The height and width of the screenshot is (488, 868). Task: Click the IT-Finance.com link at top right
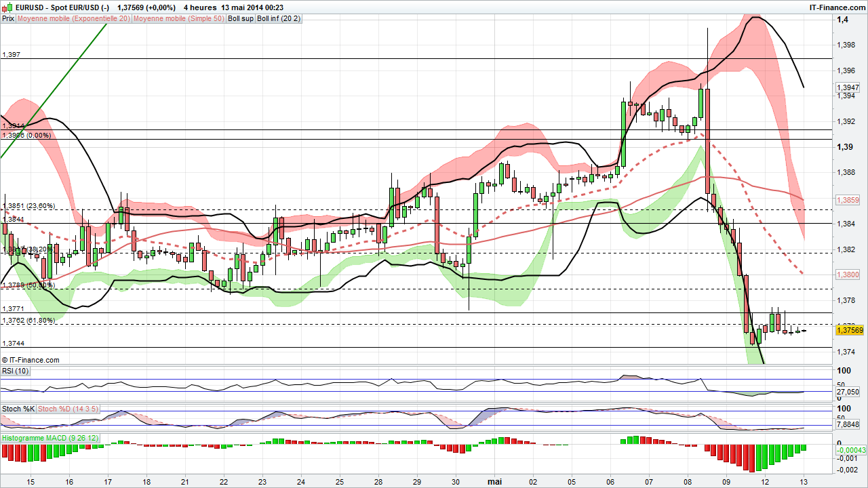pos(837,7)
